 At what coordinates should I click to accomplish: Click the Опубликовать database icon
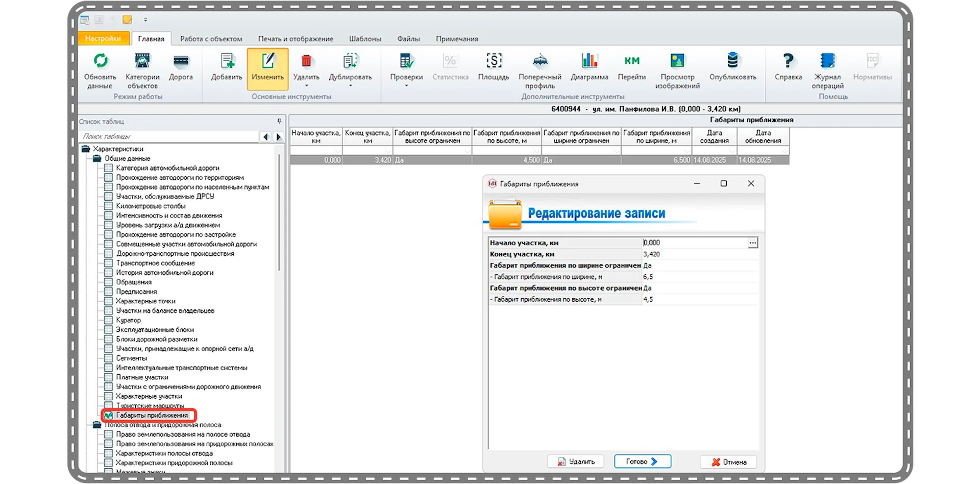click(732, 61)
